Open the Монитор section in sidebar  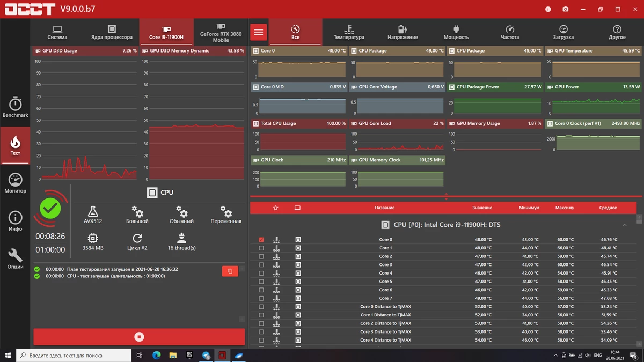15,183
